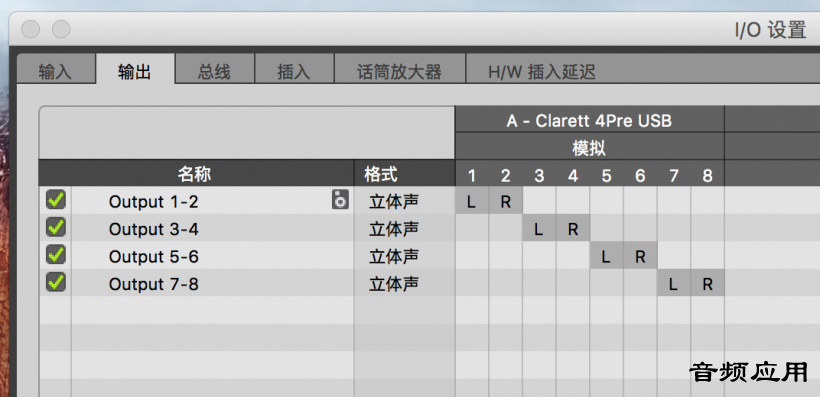Click the monitor path speaker icon on Output 1-2
The height and width of the screenshot is (397, 820).
tap(340, 200)
